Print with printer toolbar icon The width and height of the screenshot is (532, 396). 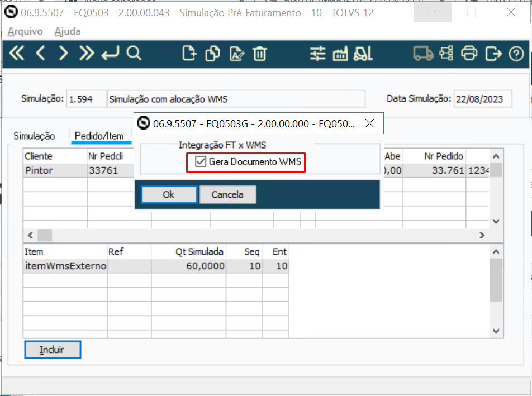tap(469, 54)
